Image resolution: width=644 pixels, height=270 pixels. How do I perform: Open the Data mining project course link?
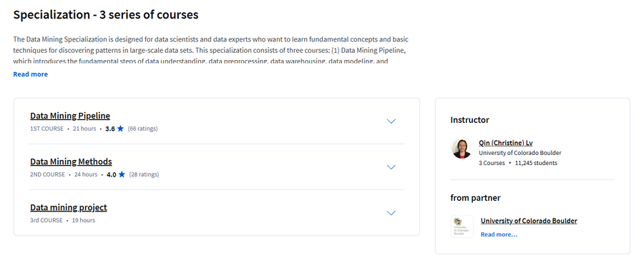point(69,207)
